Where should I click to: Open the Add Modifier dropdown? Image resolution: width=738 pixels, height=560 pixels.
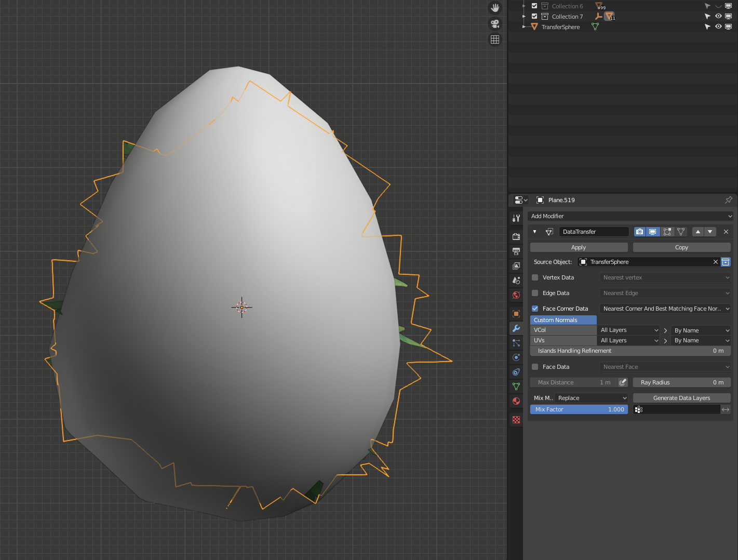(630, 216)
